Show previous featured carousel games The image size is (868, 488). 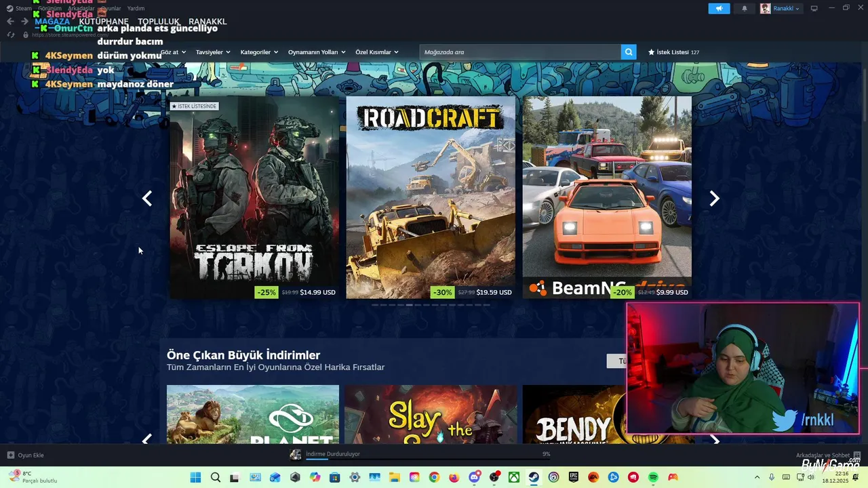coord(147,198)
